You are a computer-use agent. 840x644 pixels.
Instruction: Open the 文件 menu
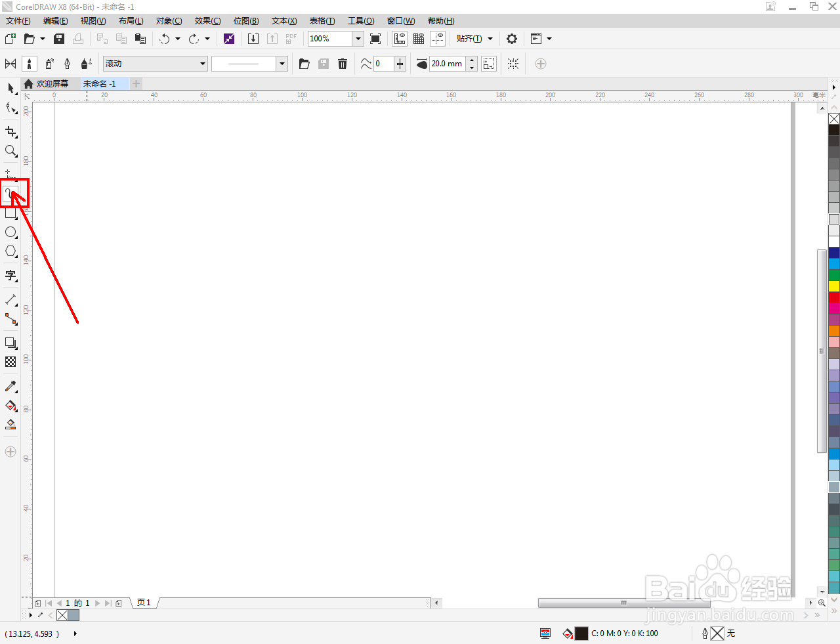point(18,21)
